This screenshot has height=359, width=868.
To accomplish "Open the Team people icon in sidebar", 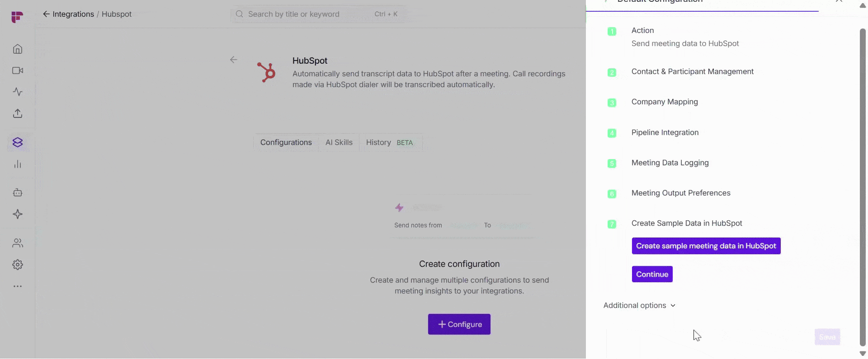I will tap(18, 243).
